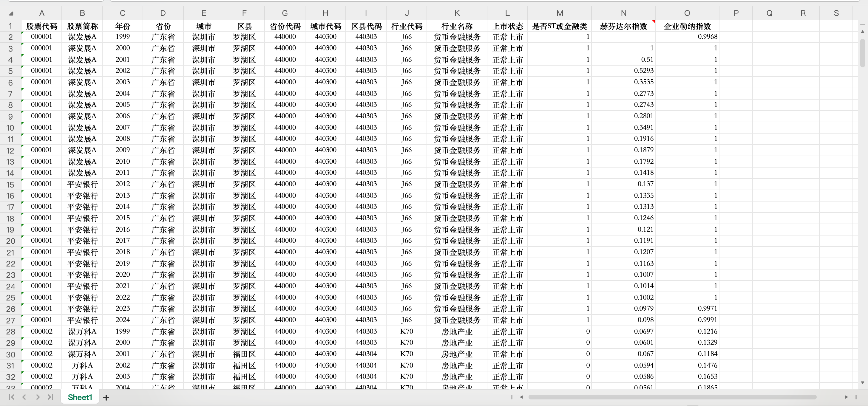Select column K header
Screen dimensions: 868x406
457,13
